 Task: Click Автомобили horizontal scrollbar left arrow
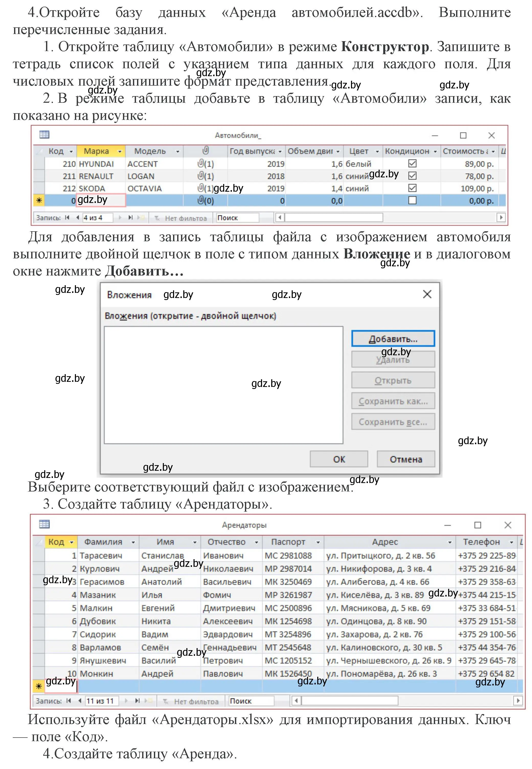[x=280, y=217]
